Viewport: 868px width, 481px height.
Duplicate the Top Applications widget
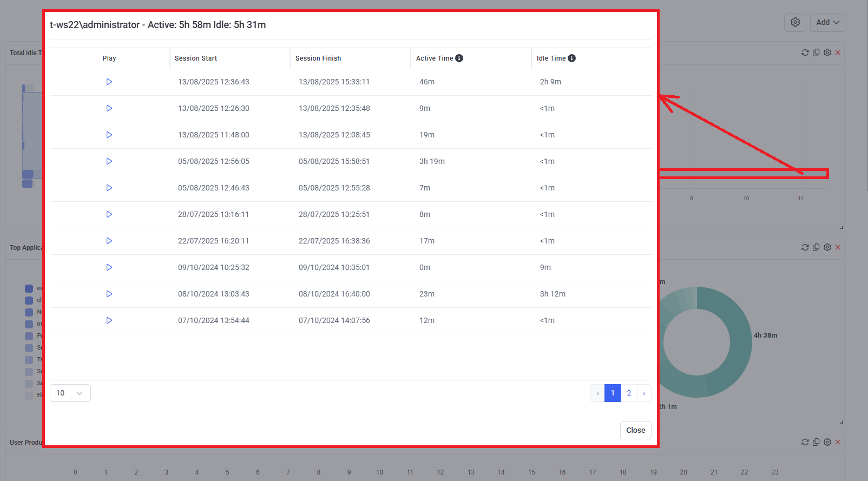pos(816,247)
